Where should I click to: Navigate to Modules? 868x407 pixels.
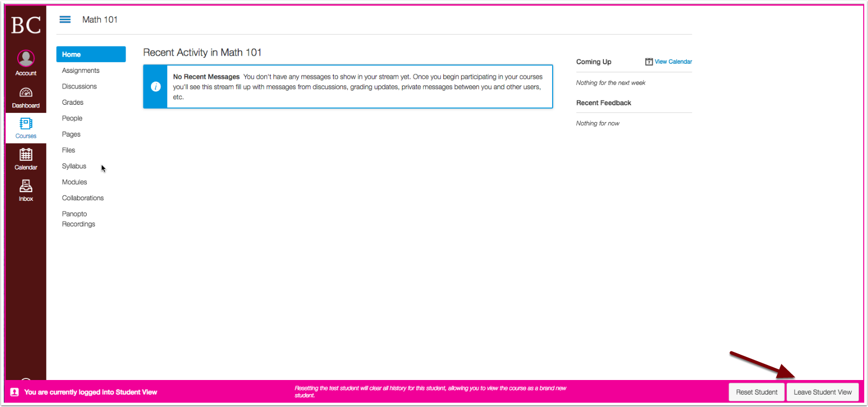tap(74, 182)
